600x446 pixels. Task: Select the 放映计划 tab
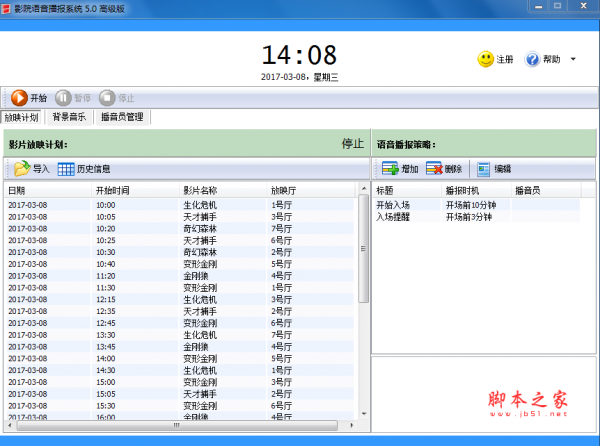pyautogui.click(x=23, y=117)
